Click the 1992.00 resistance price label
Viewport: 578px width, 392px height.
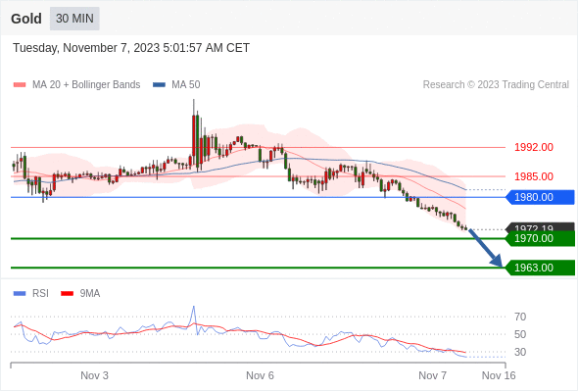pyautogui.click(x=534, y=148)
